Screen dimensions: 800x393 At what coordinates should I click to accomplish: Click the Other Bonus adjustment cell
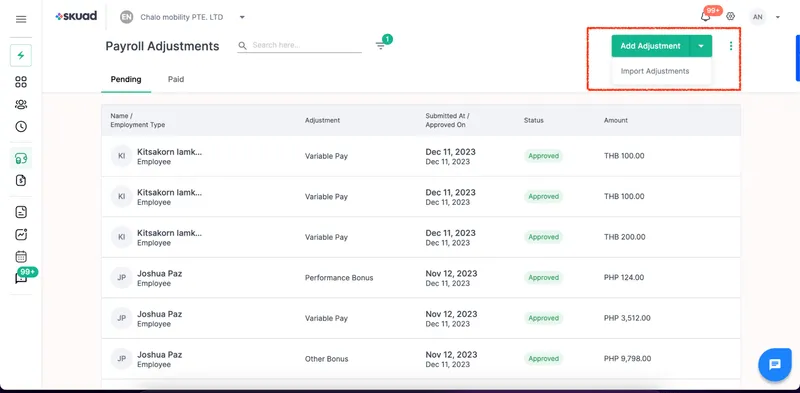click(327, 359)
